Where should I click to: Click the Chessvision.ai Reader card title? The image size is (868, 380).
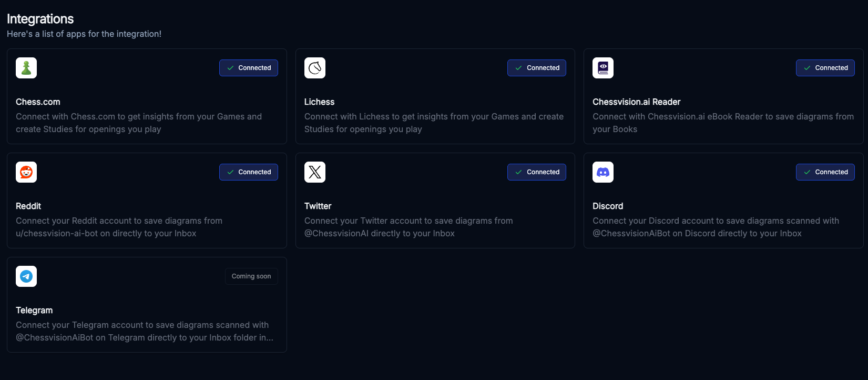tap(637, 102)
